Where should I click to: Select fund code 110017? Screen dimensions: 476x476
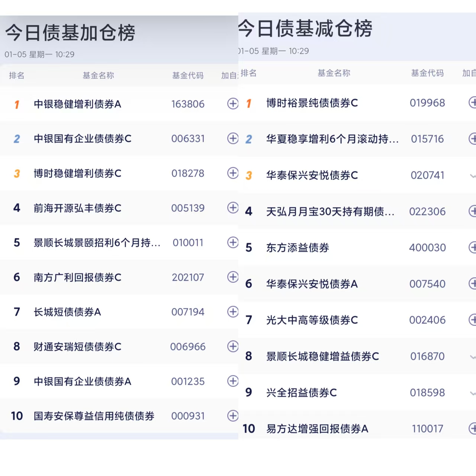pos(427,429)
